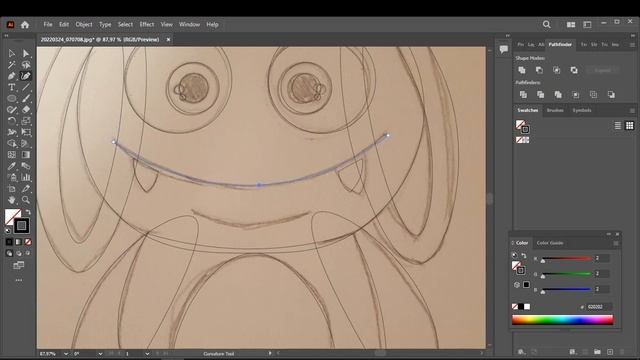Select the Rotate tool
This screenshot has height=360, width=640.
(x=11, y=121)
